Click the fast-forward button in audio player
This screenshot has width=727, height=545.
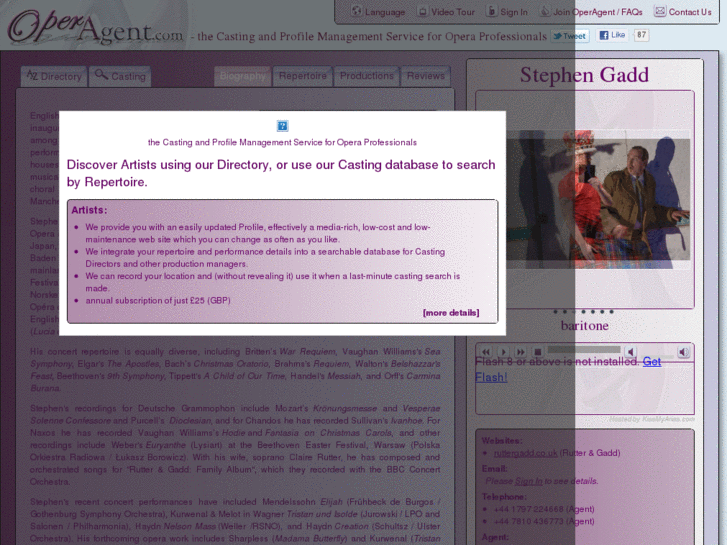tap(521, 352)
